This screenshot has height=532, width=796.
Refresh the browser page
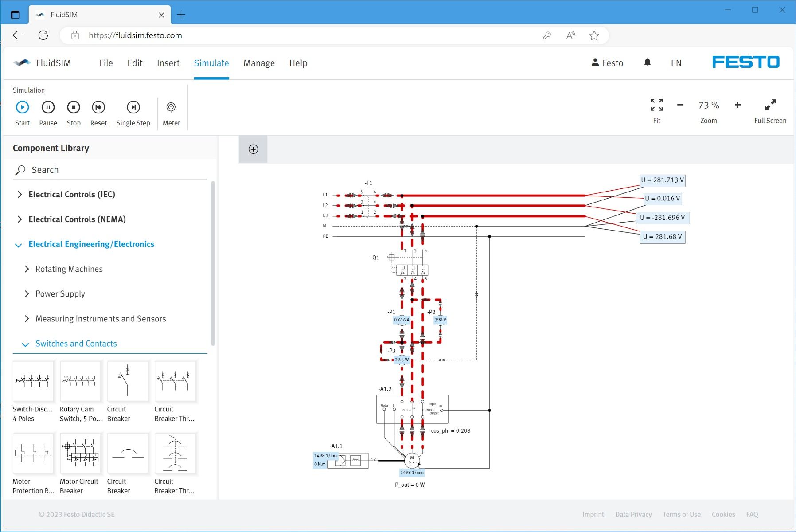43,35
